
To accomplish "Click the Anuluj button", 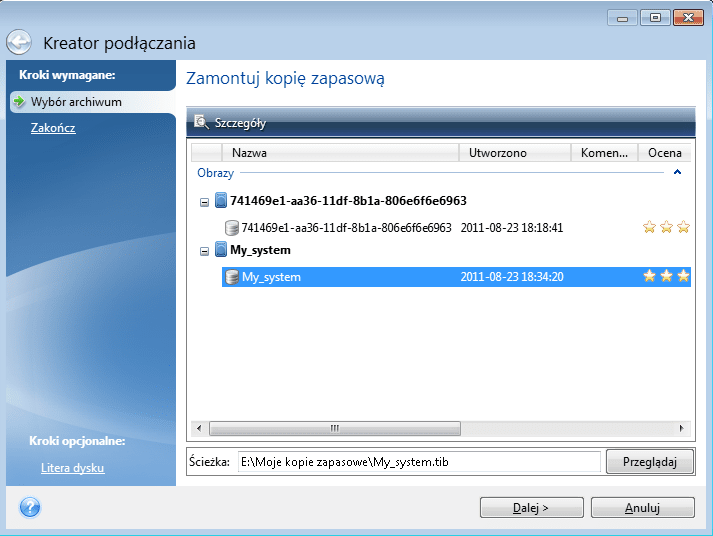I will pyautogui.click(x=643, y=507).
